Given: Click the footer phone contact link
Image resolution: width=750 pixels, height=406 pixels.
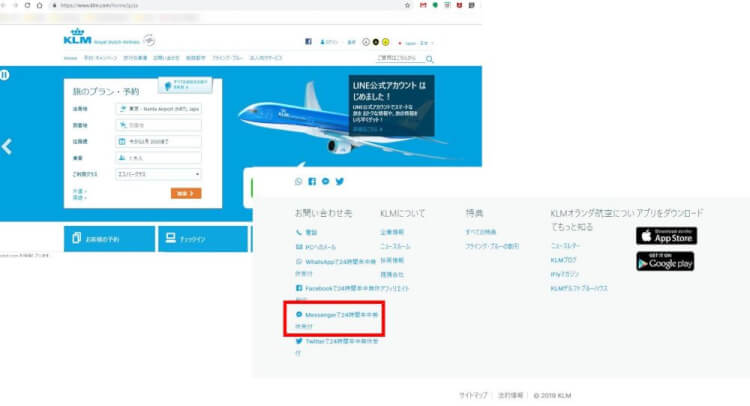Looking at the screenshot, I should 307,232.
